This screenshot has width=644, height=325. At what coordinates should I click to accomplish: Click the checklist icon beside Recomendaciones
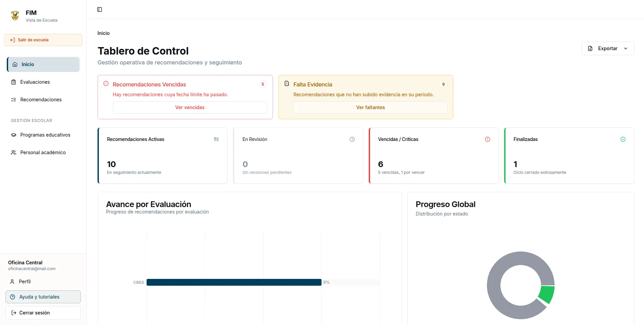[x=14, y=100]
